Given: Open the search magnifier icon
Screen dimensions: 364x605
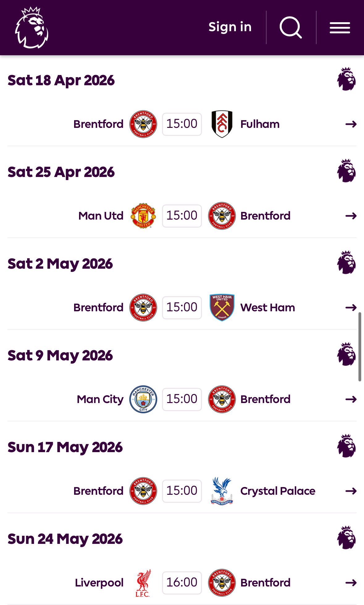Looking at the screenshot, I should point(291,27).
